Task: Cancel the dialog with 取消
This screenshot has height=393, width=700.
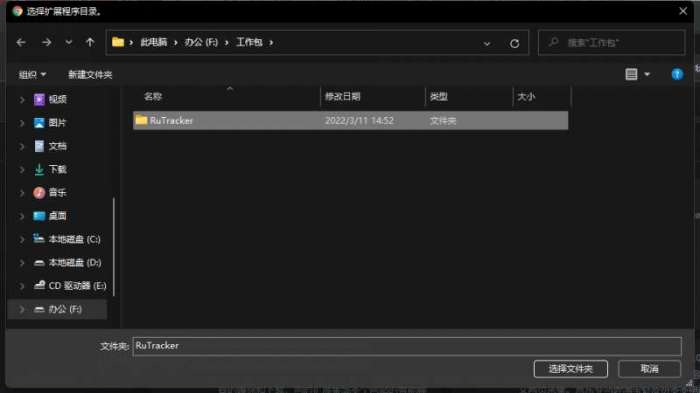Action: pyautogui.click(x=650, y=369)
